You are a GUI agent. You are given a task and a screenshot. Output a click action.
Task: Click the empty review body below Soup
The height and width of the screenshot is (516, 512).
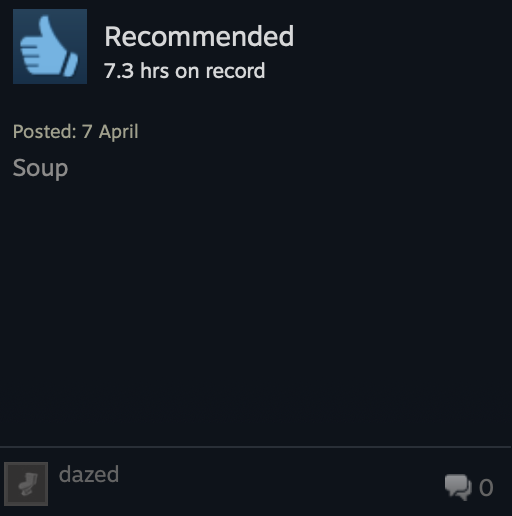(256, 310)
